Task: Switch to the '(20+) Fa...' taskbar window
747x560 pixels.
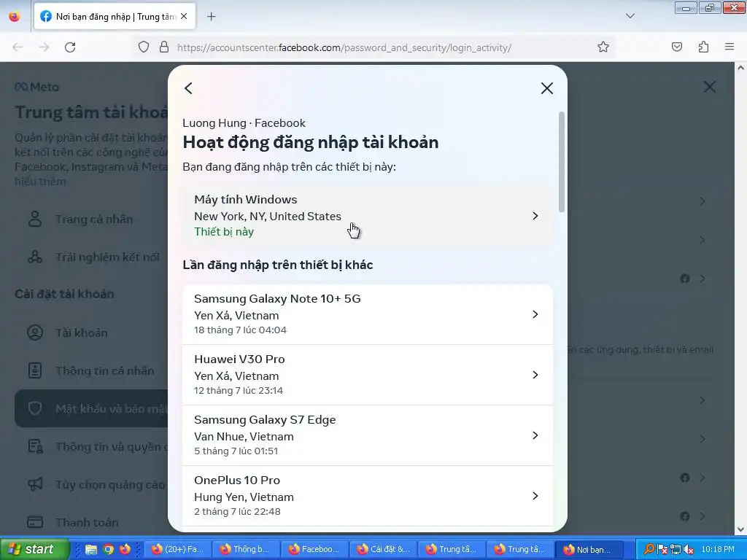Action: click(x=177, y=550)
